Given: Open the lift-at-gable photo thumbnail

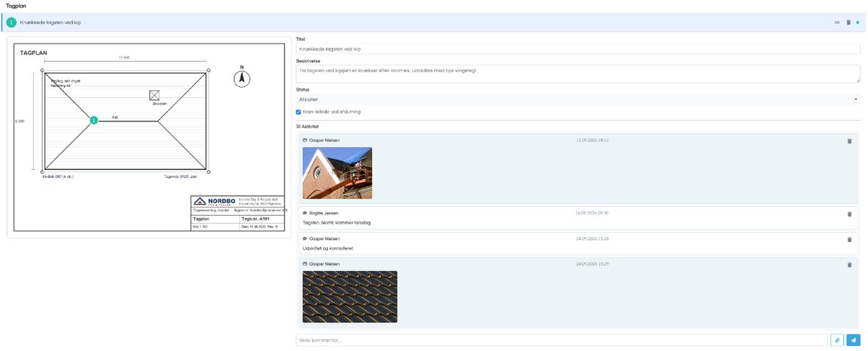Looking at the screenshot, I should click(x=338, y=173).
